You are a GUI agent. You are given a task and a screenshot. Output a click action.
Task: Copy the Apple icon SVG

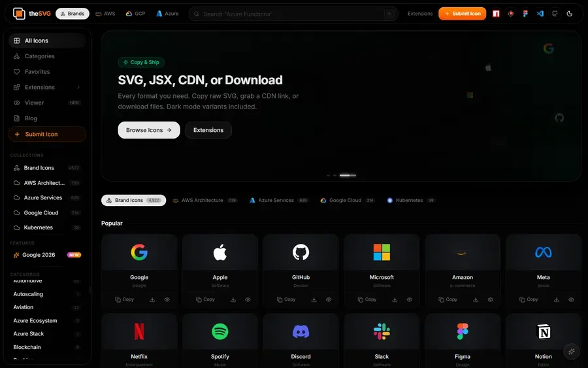(x=206, y=300)
